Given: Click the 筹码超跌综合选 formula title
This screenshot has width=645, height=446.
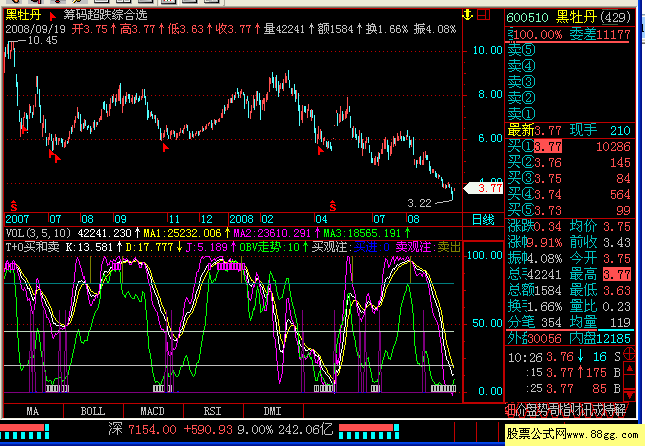Looking at the screenshot, I should pyautogui.click(x=105, y=16).
